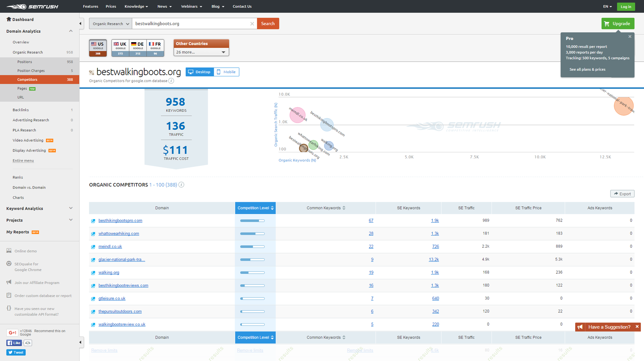Click See all plans & prices link
The image size is (644, 361).
coord(587,69)
